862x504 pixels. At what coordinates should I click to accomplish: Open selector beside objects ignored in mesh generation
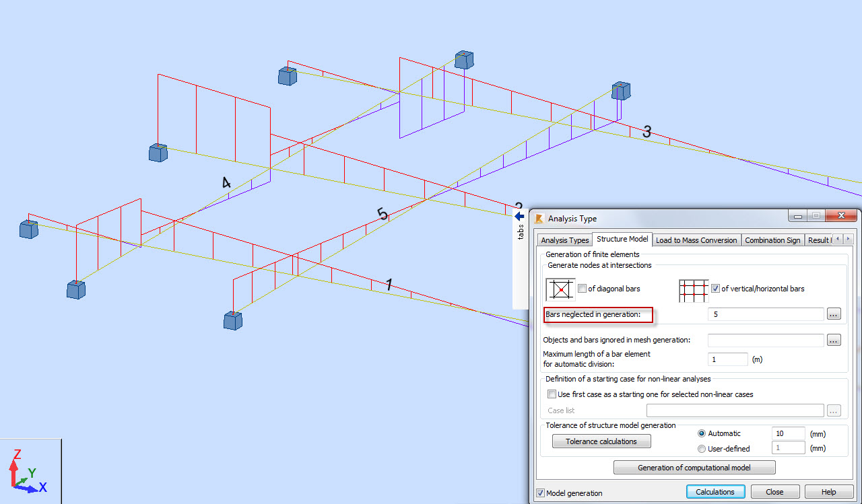coord(834,340)
